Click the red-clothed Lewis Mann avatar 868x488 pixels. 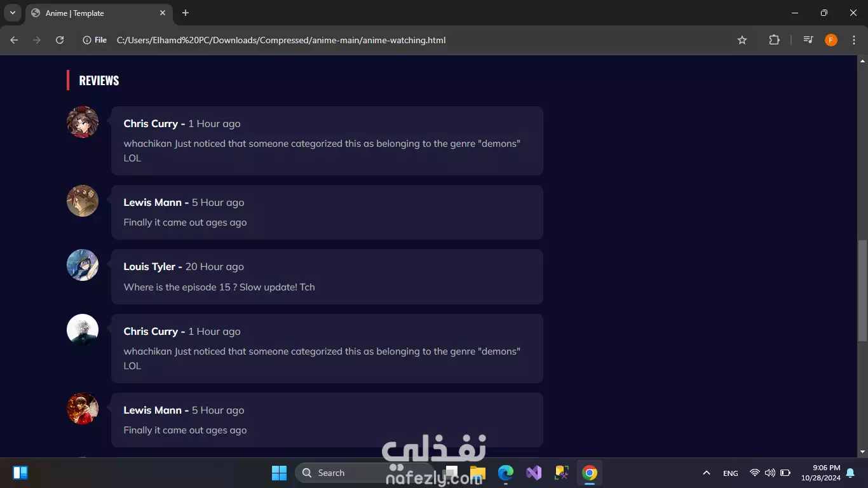[83, 409]
